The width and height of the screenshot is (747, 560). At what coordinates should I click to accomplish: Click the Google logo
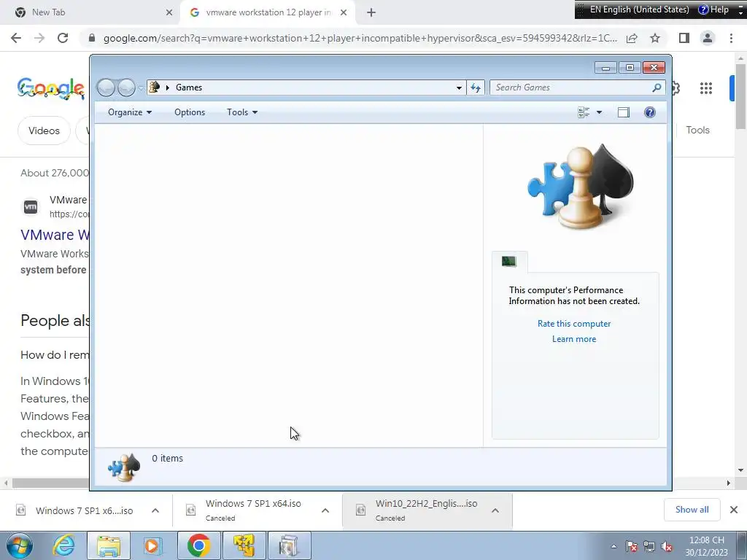[51, 88]
